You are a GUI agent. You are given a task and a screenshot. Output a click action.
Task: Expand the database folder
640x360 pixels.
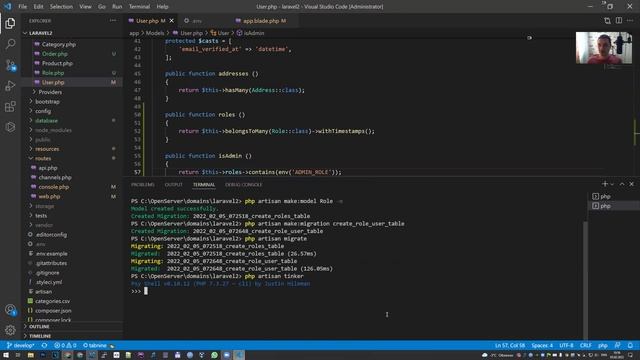(x=46, y=120)
